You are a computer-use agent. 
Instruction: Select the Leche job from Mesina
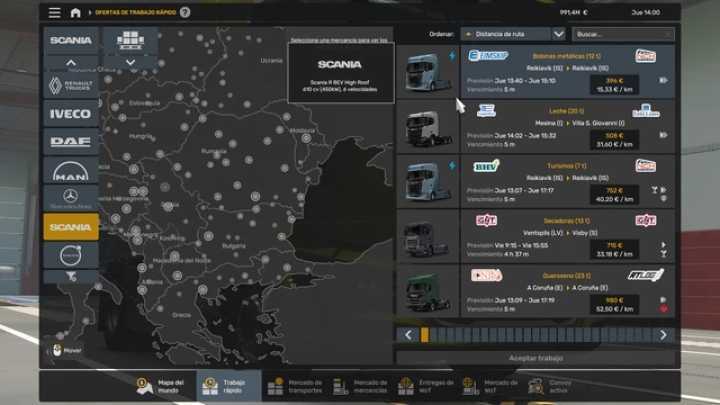point(568,127)
